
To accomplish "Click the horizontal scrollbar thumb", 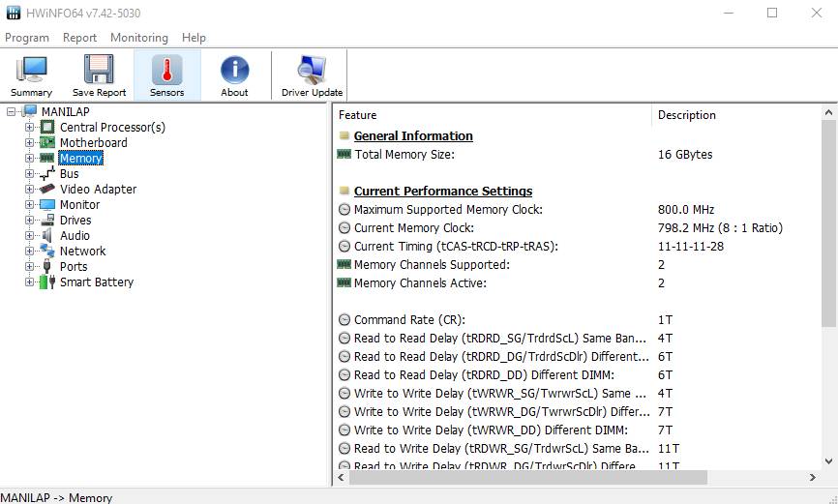I will pos(528,477).
